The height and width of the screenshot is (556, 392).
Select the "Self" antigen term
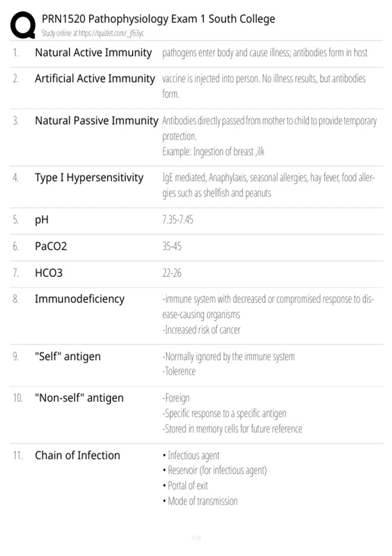tap(68, 356)
